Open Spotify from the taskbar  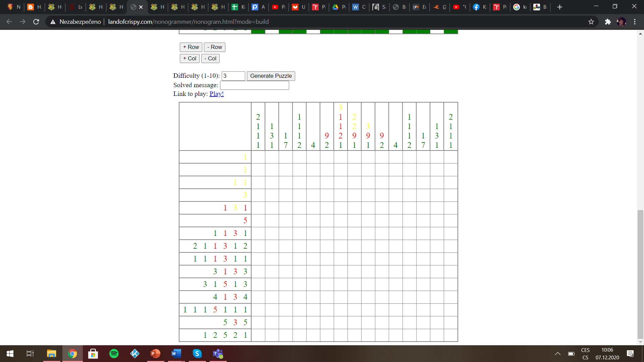[114, 354]
